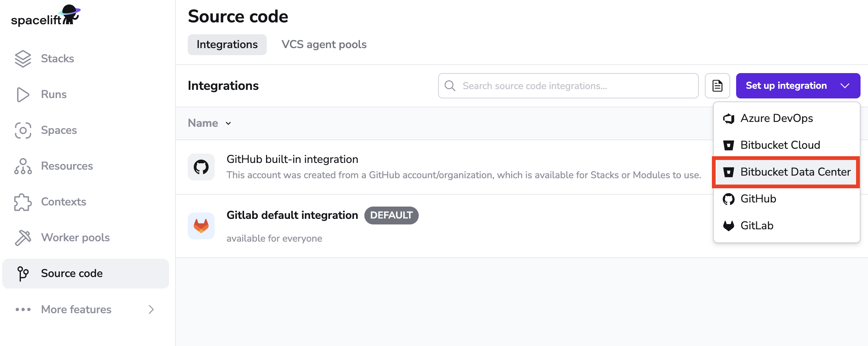Click the Gitlab default integration entry
This screenshot has width=868, height=346.
point(292,215)
